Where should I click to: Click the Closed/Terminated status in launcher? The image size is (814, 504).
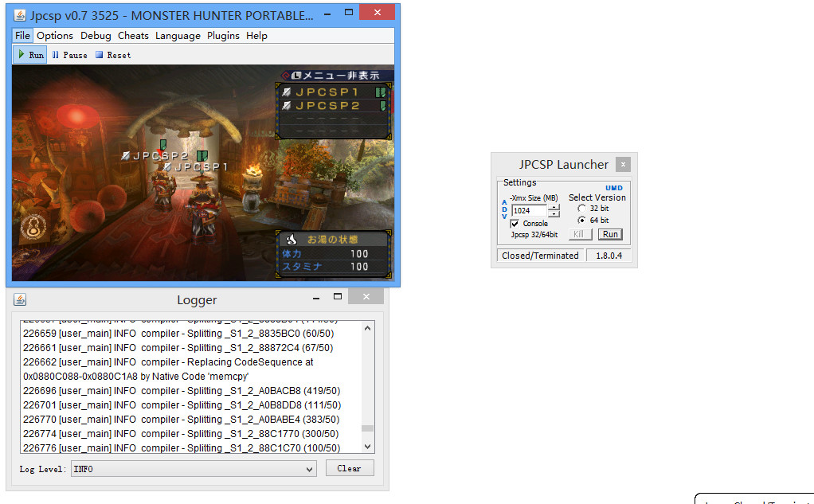click(541, 256)
